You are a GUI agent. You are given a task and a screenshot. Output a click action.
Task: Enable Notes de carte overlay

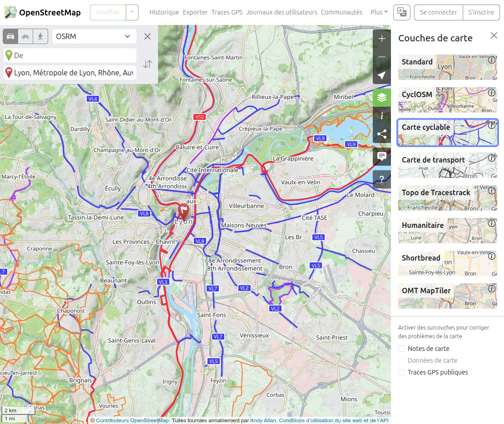click(x=401, y=349)
